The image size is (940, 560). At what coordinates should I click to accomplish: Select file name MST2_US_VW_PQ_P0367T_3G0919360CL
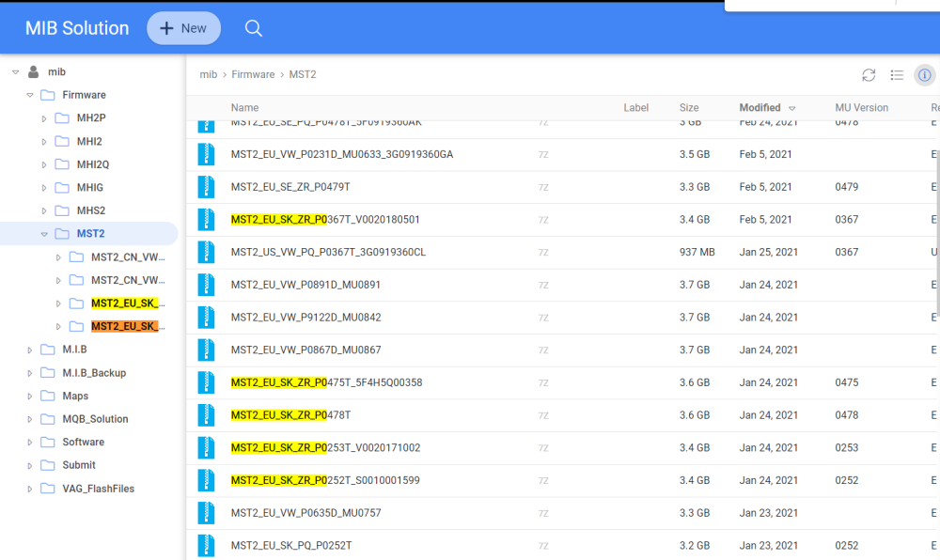coord(328,252)
